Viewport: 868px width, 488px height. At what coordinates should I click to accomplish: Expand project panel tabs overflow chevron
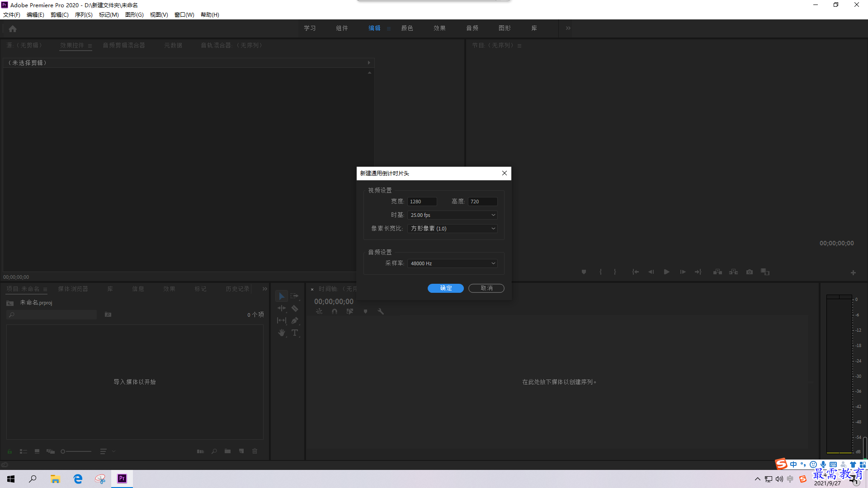265,289
